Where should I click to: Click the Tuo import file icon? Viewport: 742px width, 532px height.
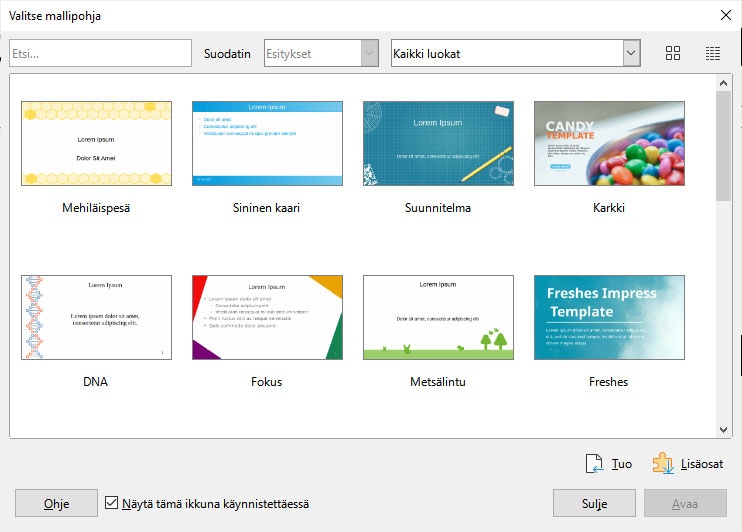594,463
